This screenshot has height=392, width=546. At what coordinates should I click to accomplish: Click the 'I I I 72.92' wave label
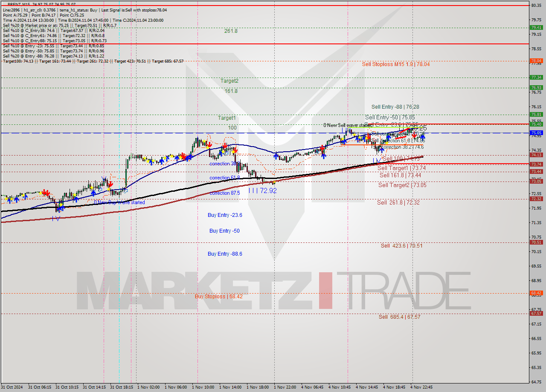tap(263, 190)
